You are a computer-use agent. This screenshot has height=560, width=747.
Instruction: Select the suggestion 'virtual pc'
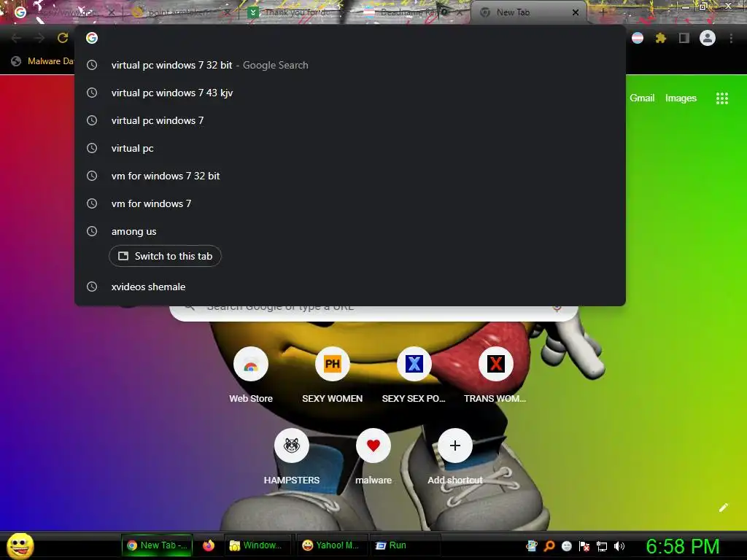coord(350,148)
